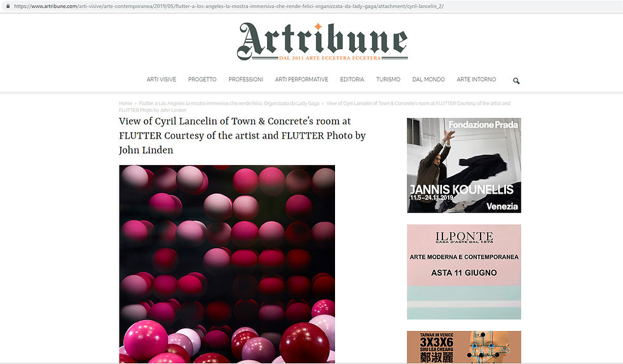
Task: Open the pink spheres installation photo
Action: (227, 264)
